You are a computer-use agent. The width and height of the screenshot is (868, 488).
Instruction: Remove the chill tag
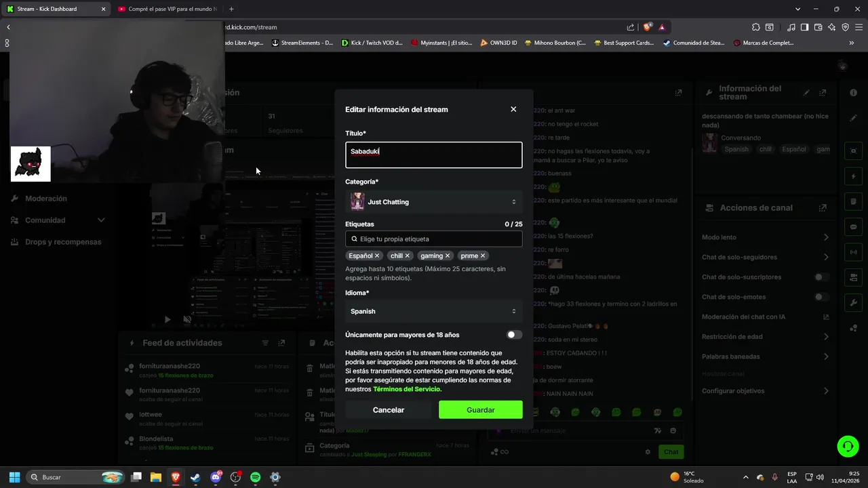pos(407,256)
